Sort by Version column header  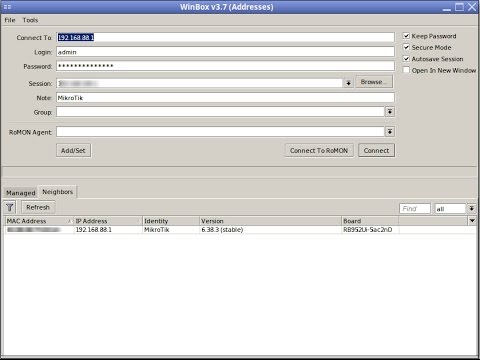(x=270, y=221)
